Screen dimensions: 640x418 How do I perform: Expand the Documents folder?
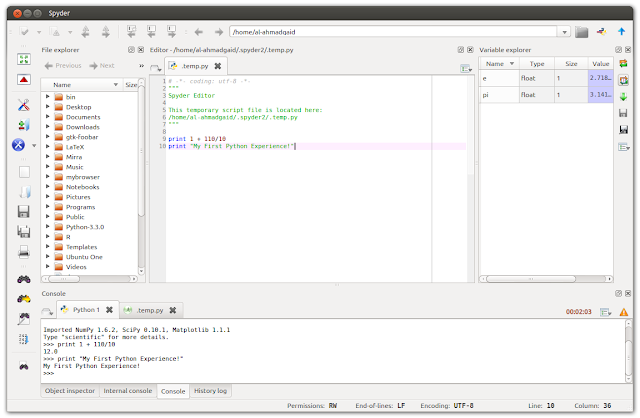pos(47,117)
